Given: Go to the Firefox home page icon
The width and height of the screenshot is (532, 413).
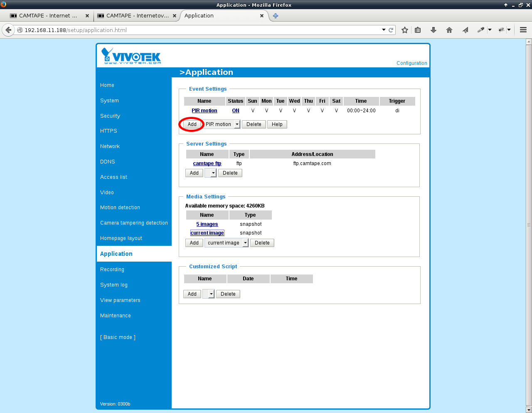Looking at the screenshot, I should tap(449, 30).
